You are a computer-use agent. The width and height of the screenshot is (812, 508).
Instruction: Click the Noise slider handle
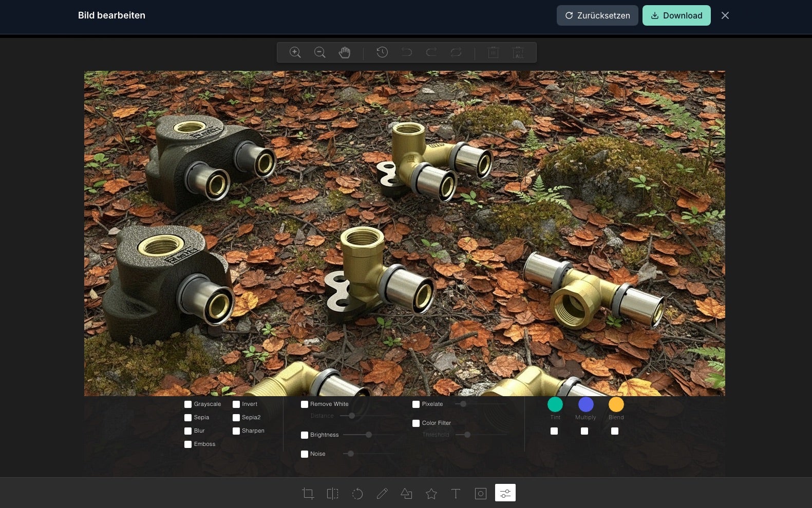351,454
